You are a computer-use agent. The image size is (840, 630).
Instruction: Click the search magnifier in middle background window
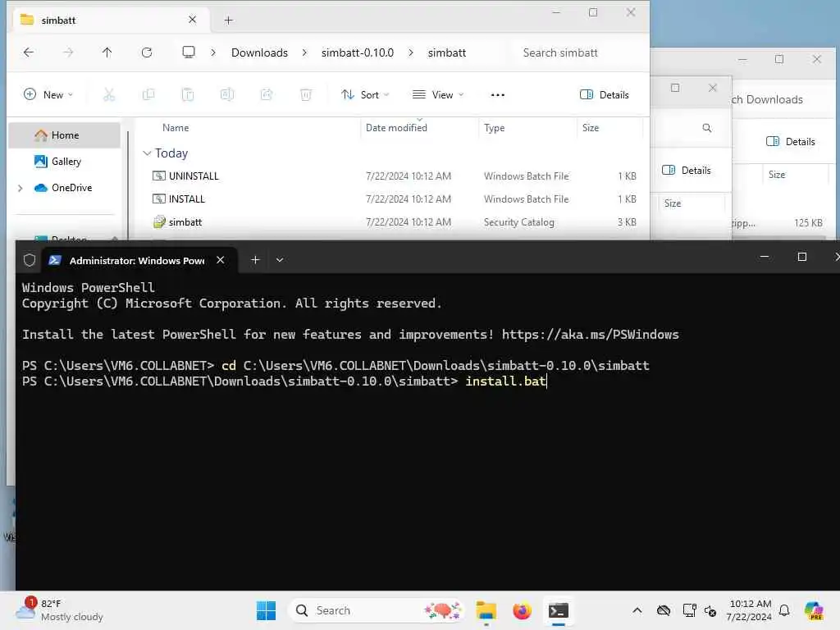click(x=707, y=128)
